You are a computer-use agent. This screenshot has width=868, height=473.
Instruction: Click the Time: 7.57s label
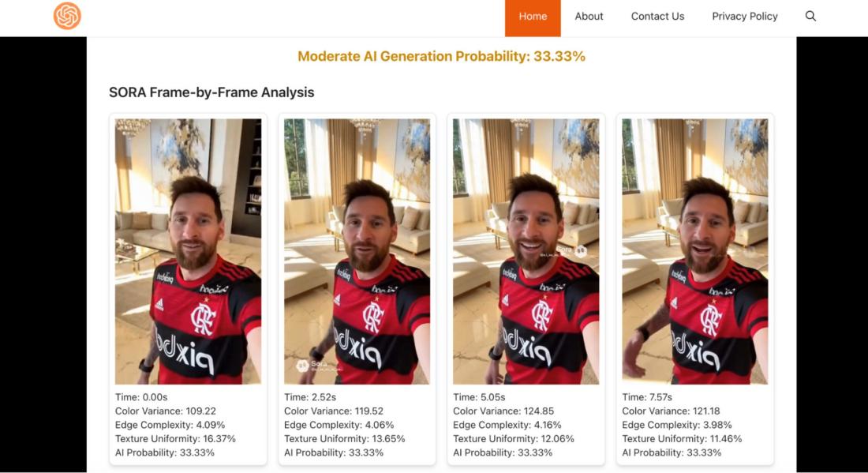[x=647, y=397]
